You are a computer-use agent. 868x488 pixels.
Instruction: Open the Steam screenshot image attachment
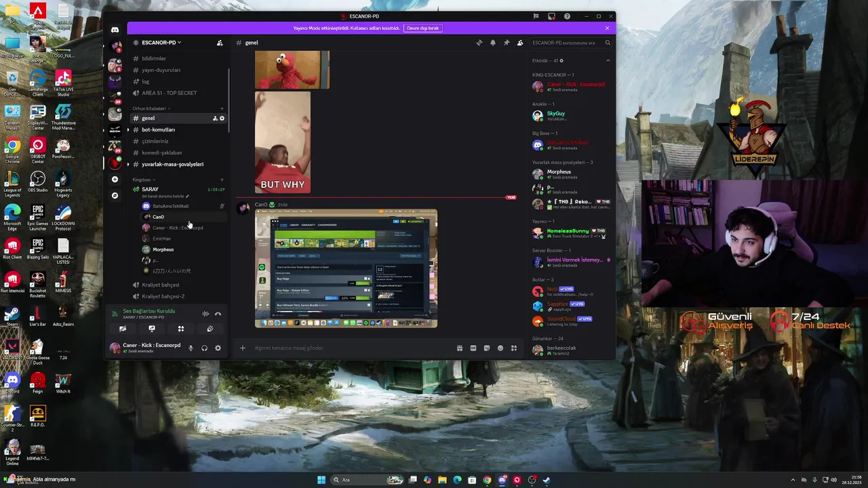click(x=346, y=268)
